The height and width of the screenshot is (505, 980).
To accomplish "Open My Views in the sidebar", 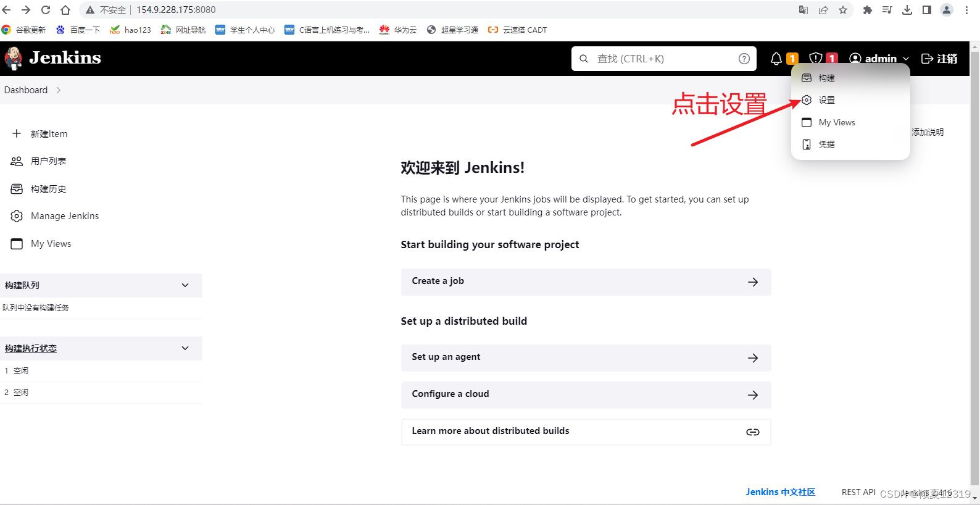I will [x=51, y=244].
